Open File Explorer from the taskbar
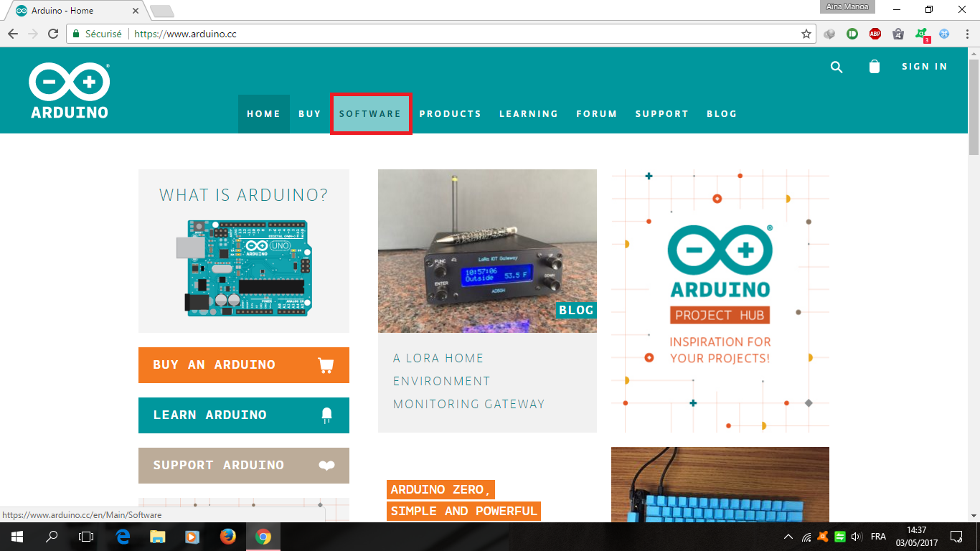Image resolution: width=980 pixels, height=551 pixels. point(156,537)
